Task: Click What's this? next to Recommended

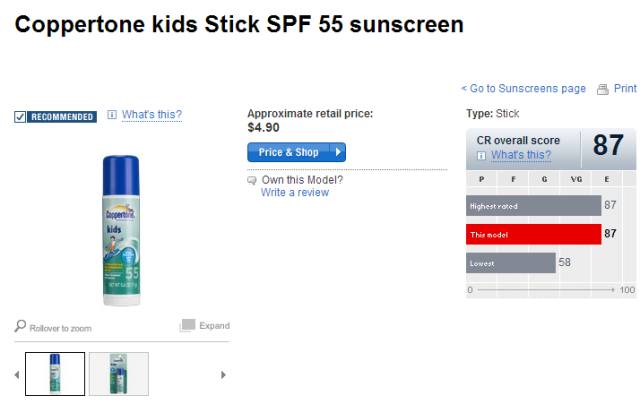Action: coord(152,115)
